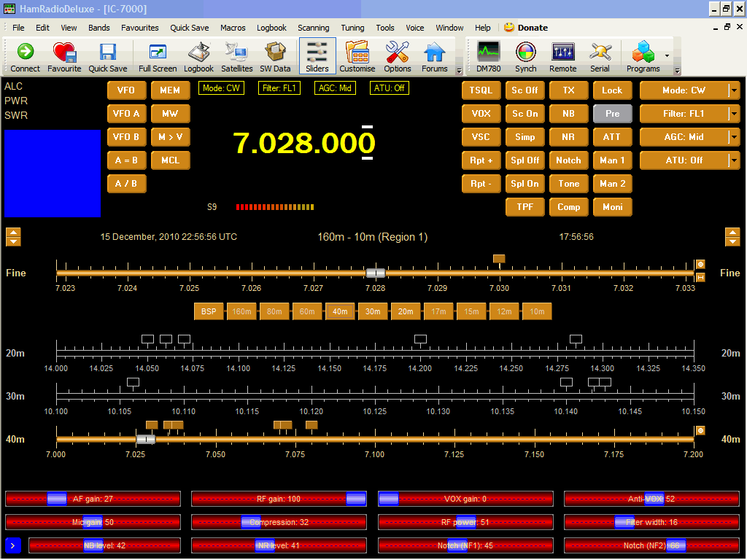This screenshot has width=747, height=560.
Task: Click the Connect toolbar icon
Action: (26, 56)
